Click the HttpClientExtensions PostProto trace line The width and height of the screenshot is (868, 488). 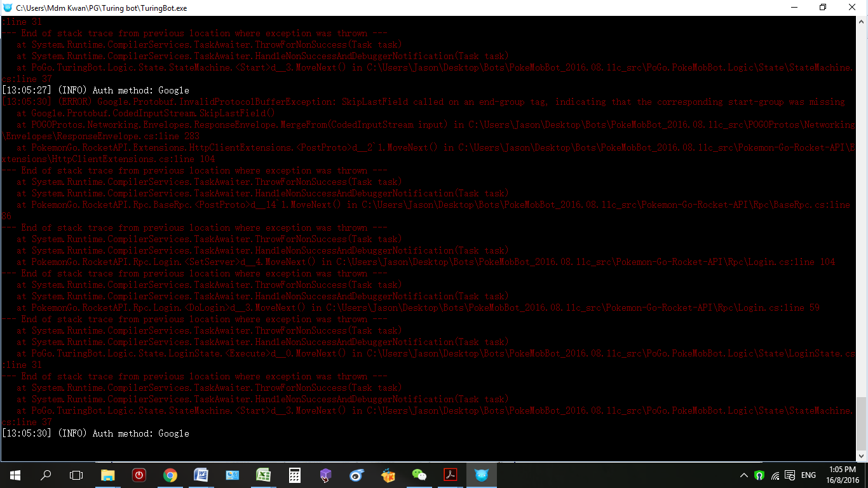click(x=429, y=153)
